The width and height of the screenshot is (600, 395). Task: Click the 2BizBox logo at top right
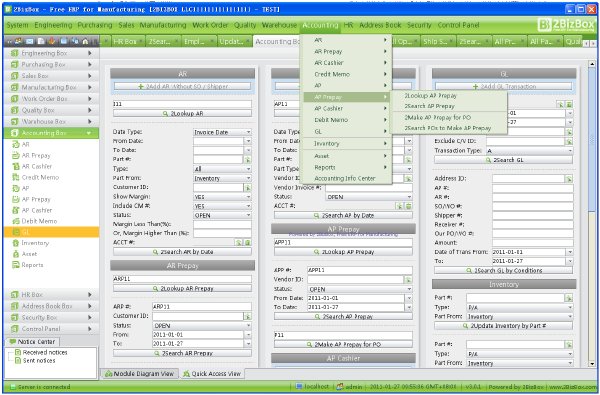click(566, 25)
